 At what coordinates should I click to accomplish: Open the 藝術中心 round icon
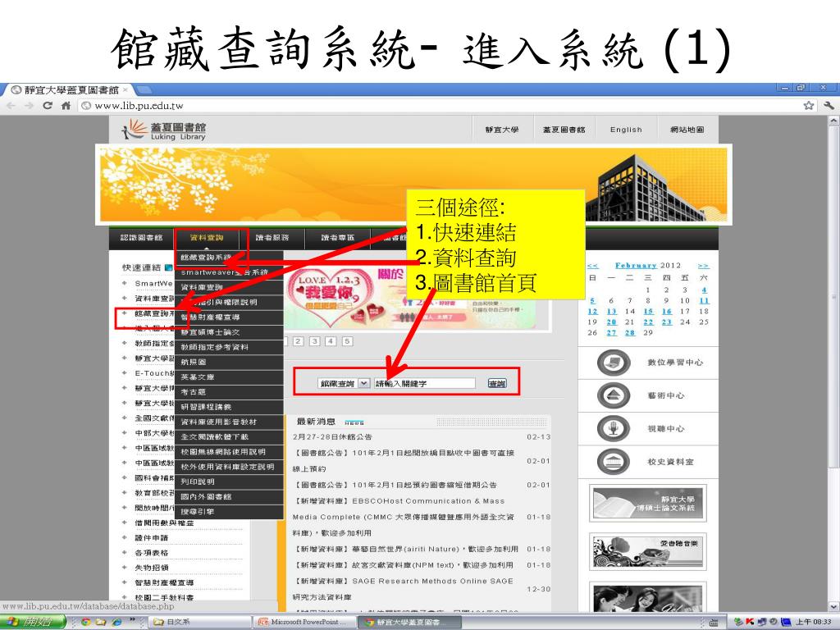pyautogui.click(x=614, y=395)
